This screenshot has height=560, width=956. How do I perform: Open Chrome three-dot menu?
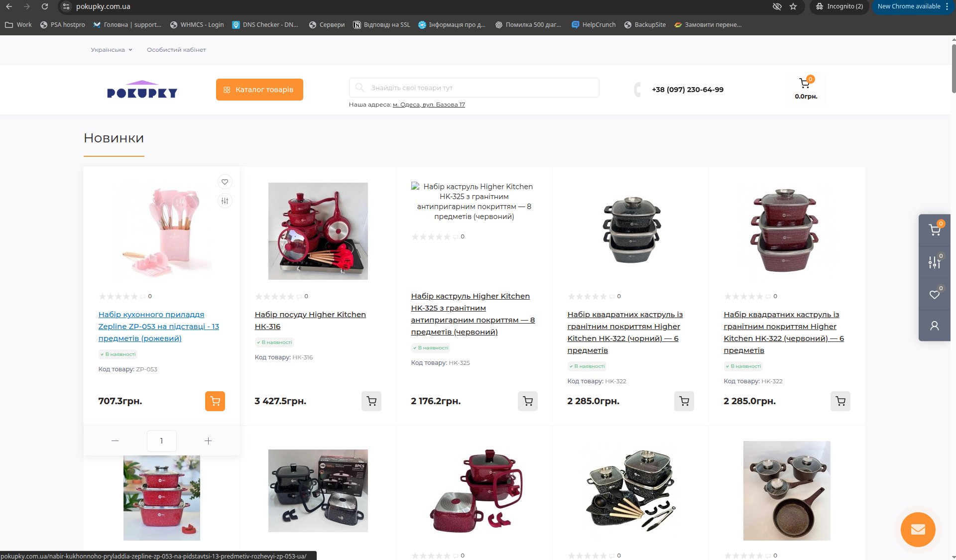(947, 6)
